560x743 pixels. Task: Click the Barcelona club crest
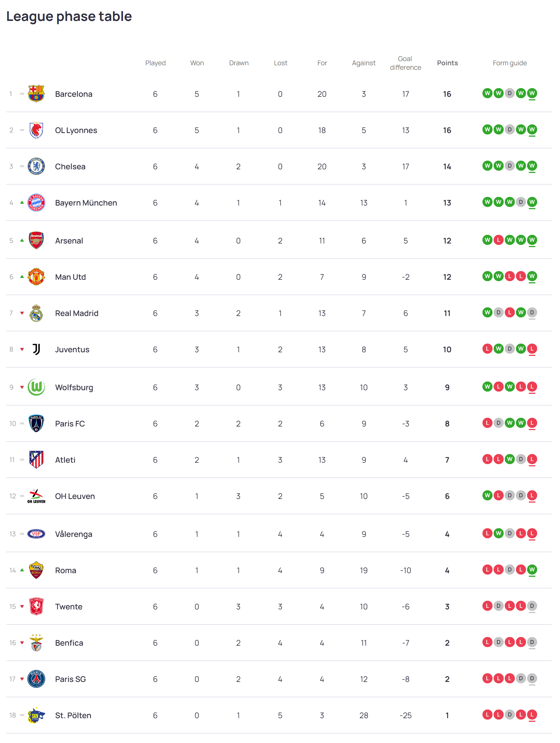pyautogui.click(x=36, y=94)
